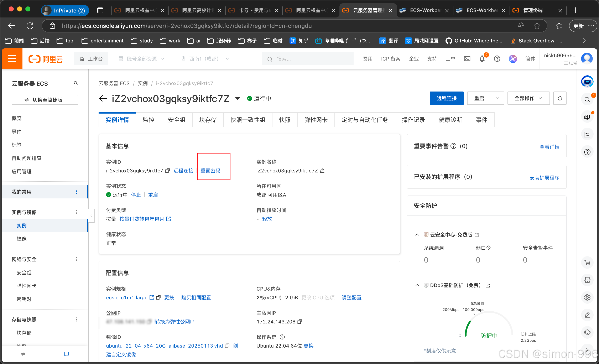This screenshot has height=364, width=599.
Task: Open the robot assistant icon in right rail
Action: coord(587,82)
